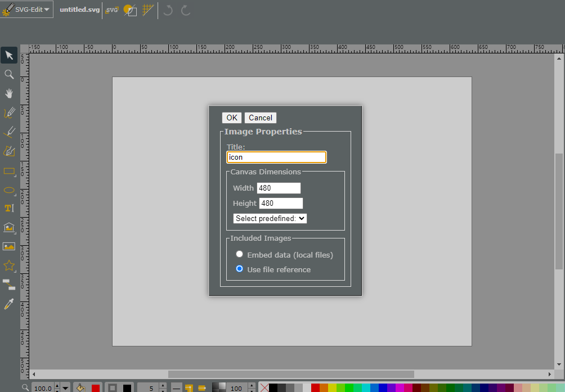This screenshot has height=392, width=565.
Task: Expand the zoom level dropdown arrow
Action: point(65,389)
